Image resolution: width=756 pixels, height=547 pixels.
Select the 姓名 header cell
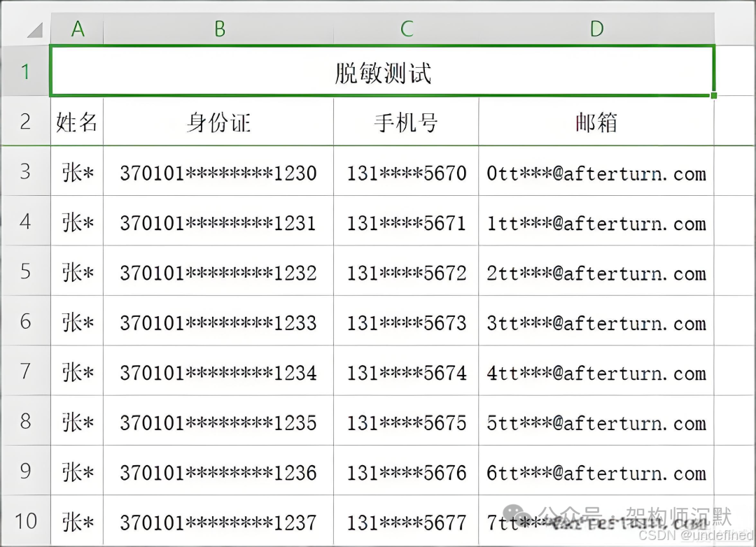click(77, 122)
